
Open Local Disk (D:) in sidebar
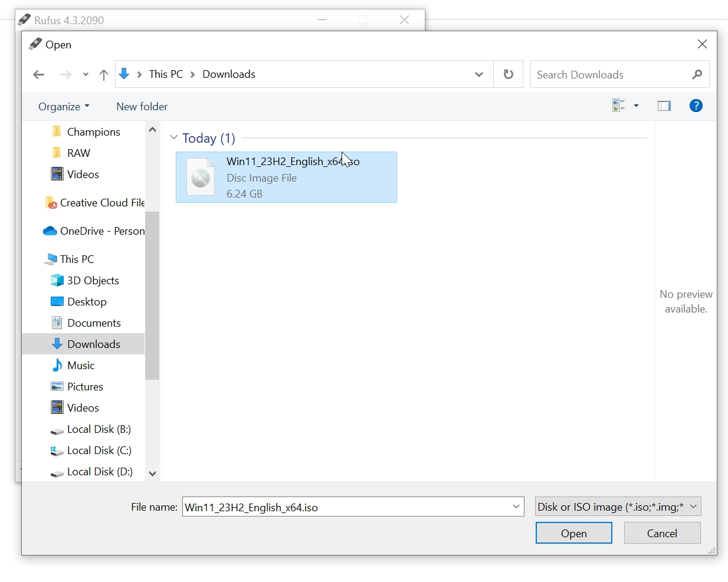point(91,472)
